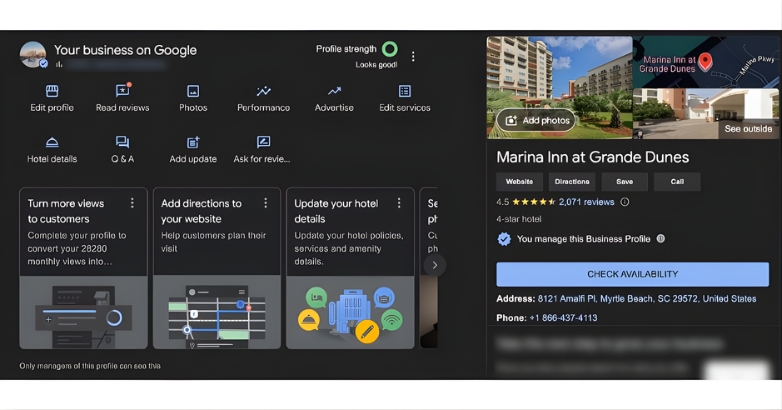
Task: Click the Call button
Action: tap(677, 182)
